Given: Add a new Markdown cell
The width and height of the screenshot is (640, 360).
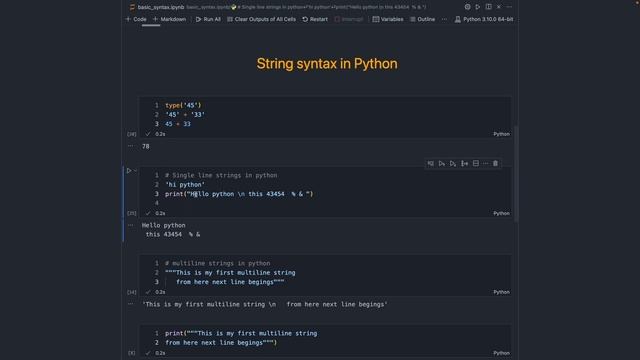Looking at the screenshot, I should pyautogui.click(x=169, y=19).
